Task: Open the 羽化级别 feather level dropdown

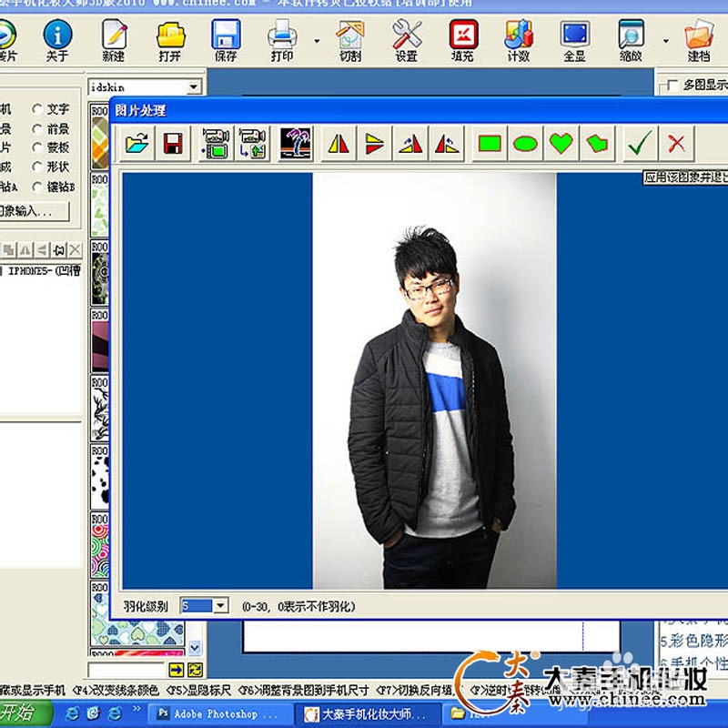Action: point(220,606)
